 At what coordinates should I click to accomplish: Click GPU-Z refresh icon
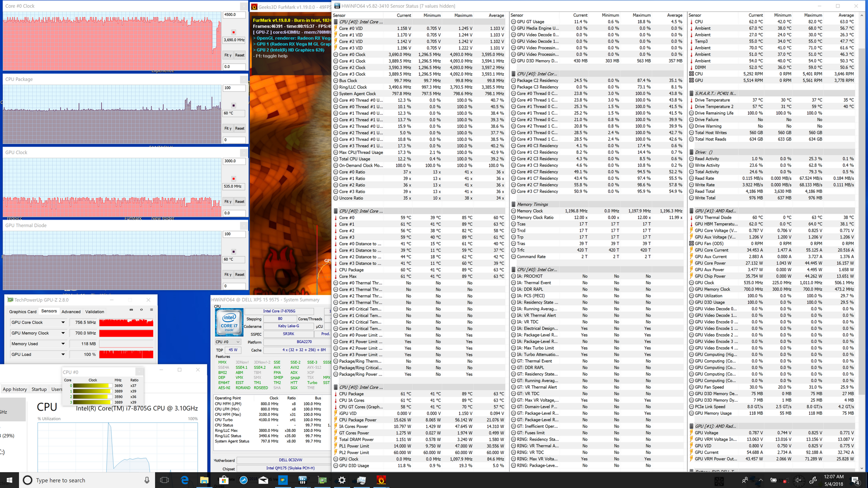[142, 310]
